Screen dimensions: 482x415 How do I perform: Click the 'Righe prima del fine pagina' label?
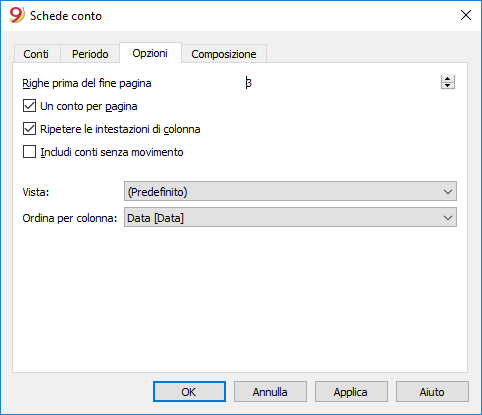87,83
